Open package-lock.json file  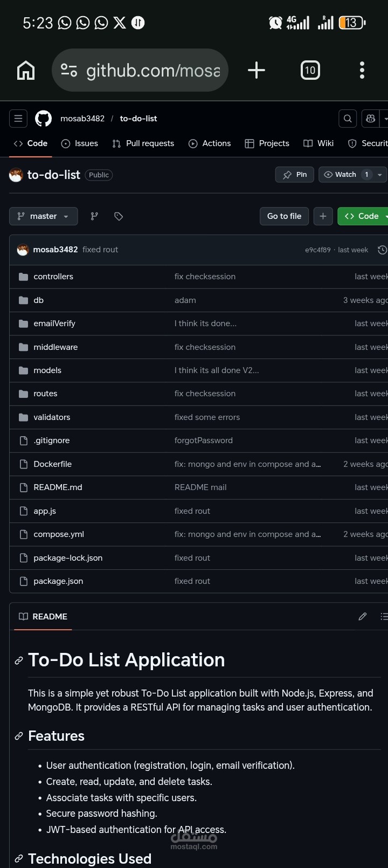[68, 558]
